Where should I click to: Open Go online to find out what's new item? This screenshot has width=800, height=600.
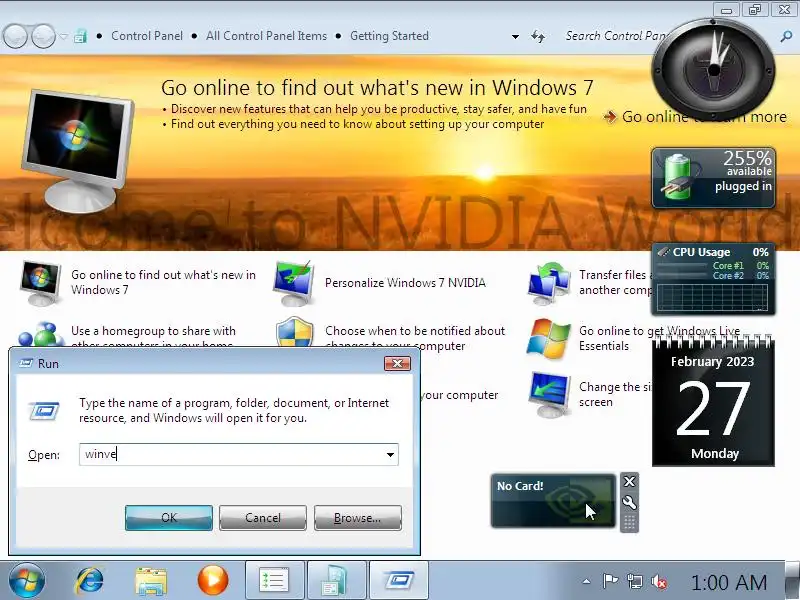pyautogui.click(x=163, y=282)
